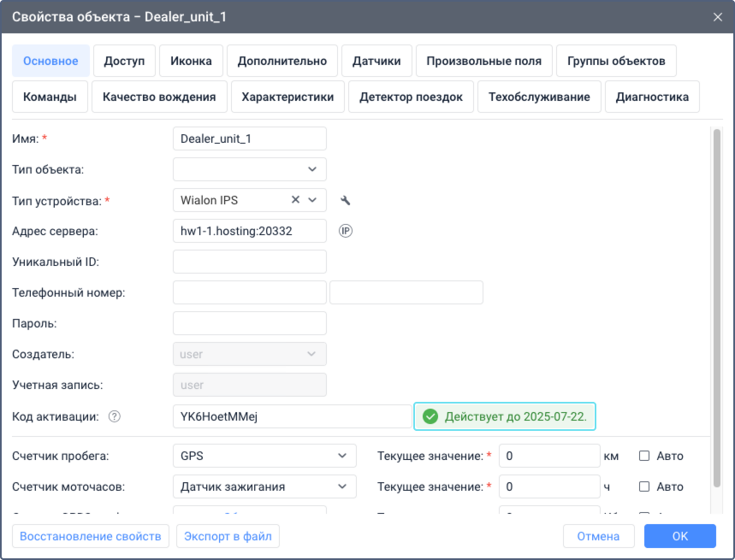
Task: Clear the Wialon IPS device type
Action: point(295,200)
